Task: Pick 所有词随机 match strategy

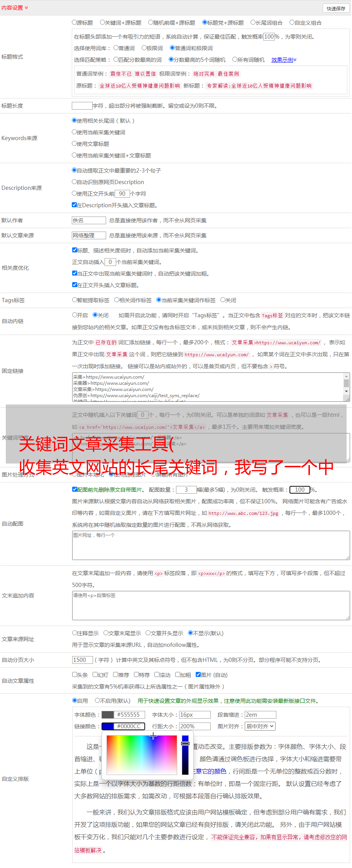Action: [235, 59]
